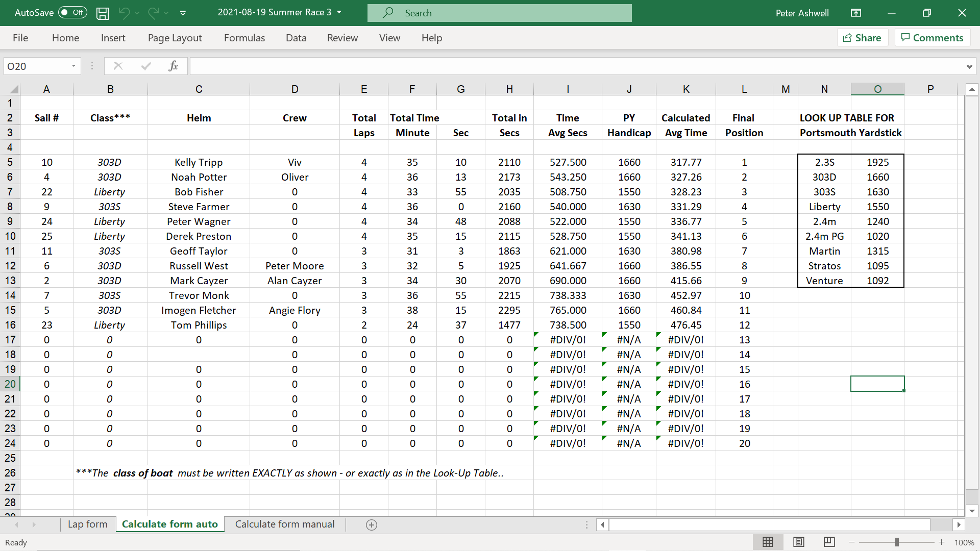Click in the Search box
The image size is (980, 551).
pyautogui.click(x=499, y=13)
